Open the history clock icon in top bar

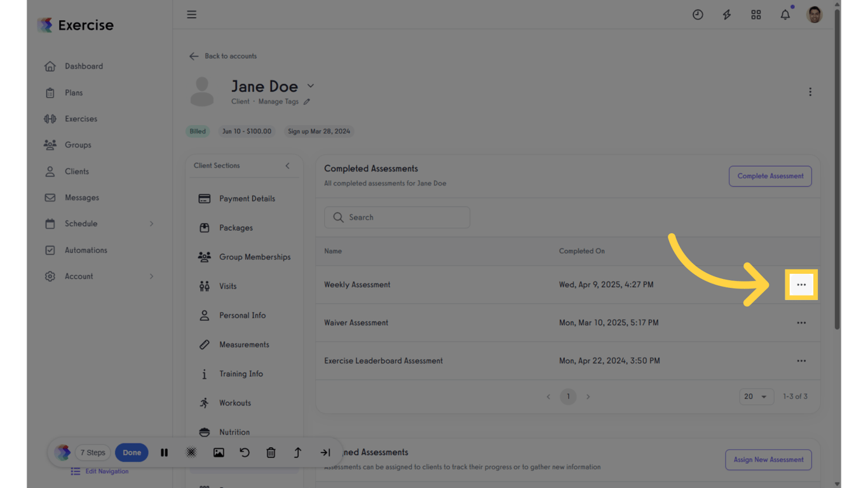[698, 14]
